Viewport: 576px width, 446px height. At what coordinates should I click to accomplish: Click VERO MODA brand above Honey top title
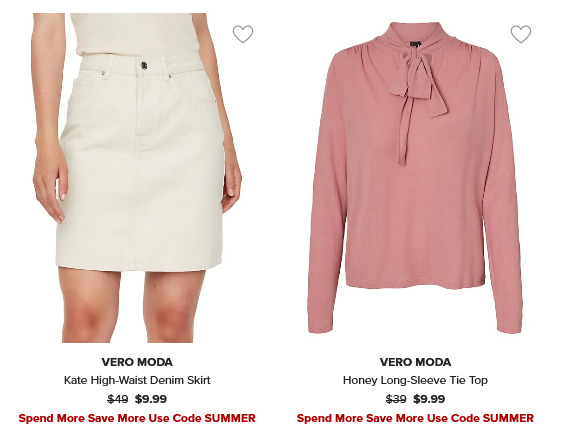415,362
